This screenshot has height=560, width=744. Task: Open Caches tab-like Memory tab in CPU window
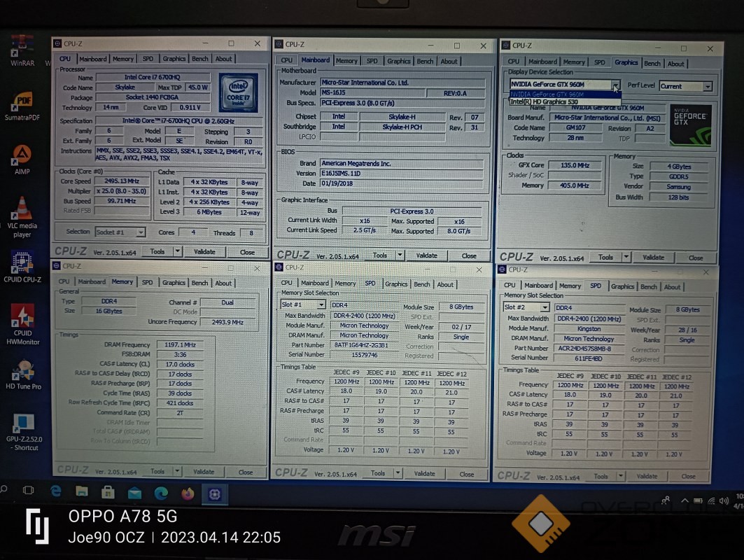[x=123, y=59]
